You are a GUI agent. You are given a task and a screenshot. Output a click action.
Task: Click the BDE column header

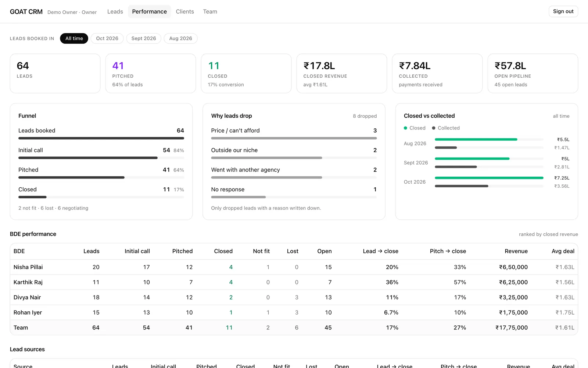pyautogui.click(x=19, y=251)
